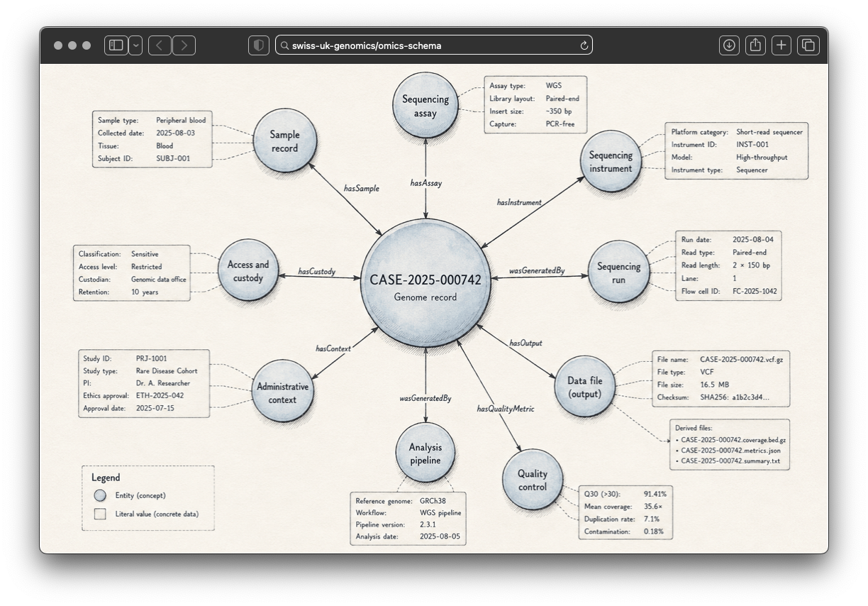This screenshot has width=868, height=606.
Task: Click derived file CASE-2025-000742.summary.txt
Action: (730, 461)
